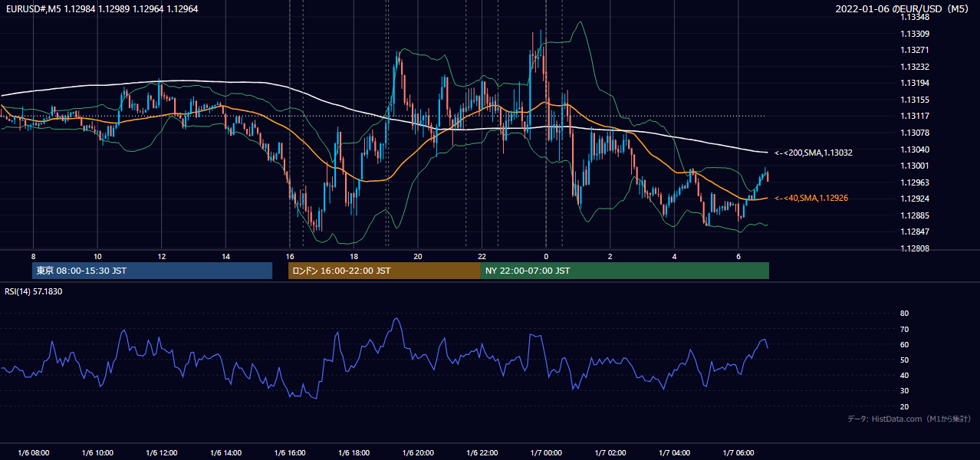Screen dimensions: 980x460
Task: Click the '1/6 18:00' date axis label
Action: [x=354, y=453]
